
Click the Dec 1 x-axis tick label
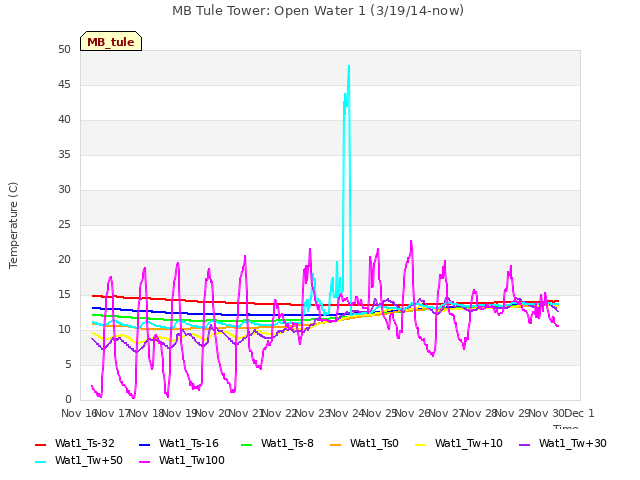pyautogui.click(x=579, y=413)
